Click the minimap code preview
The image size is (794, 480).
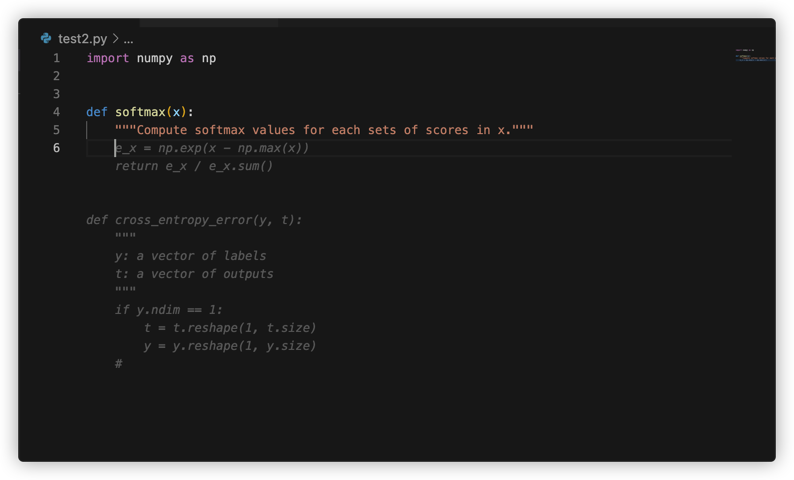(x=755, y=55)
